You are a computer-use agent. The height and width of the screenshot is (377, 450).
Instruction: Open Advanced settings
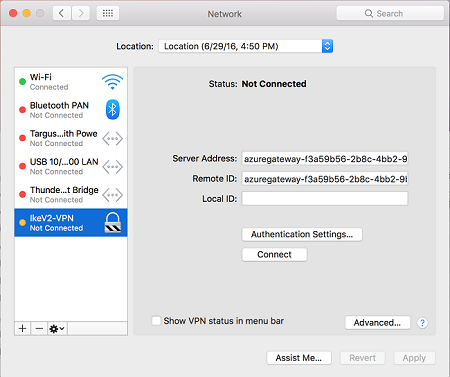point(377,323)
